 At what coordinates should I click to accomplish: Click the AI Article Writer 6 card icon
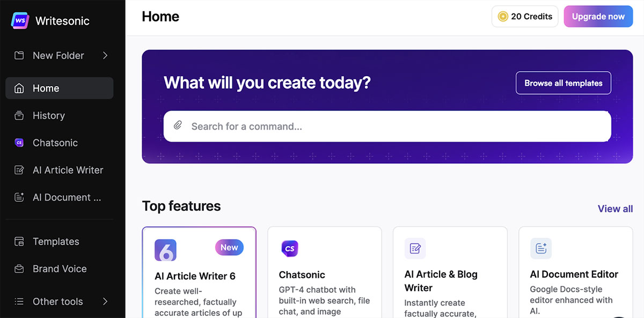(x=165, y=250)
